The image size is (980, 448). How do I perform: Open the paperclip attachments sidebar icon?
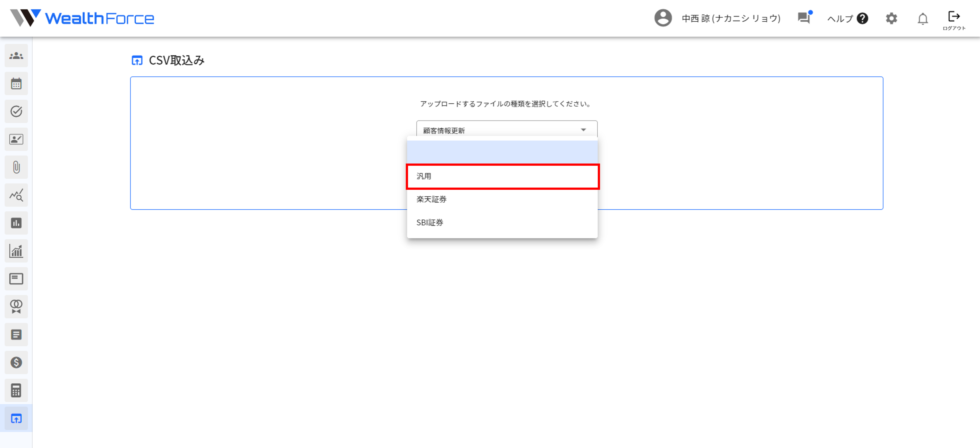16,167
